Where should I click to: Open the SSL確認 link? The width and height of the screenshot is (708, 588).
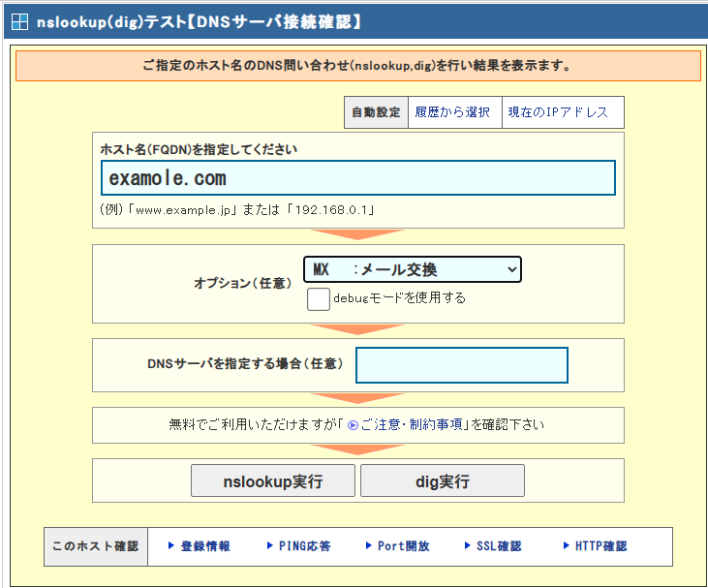click(499, 546)
